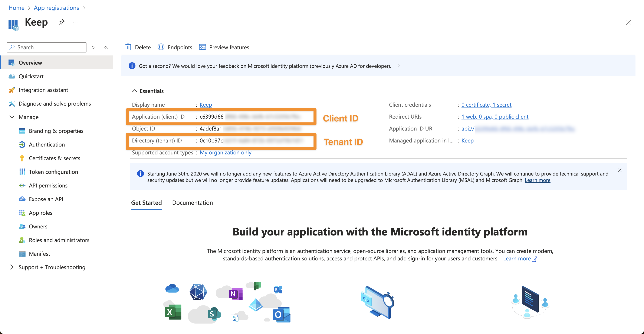Click the monitor with stopwatch illustration
Viewport: 644px width, 334px height.
378,302
